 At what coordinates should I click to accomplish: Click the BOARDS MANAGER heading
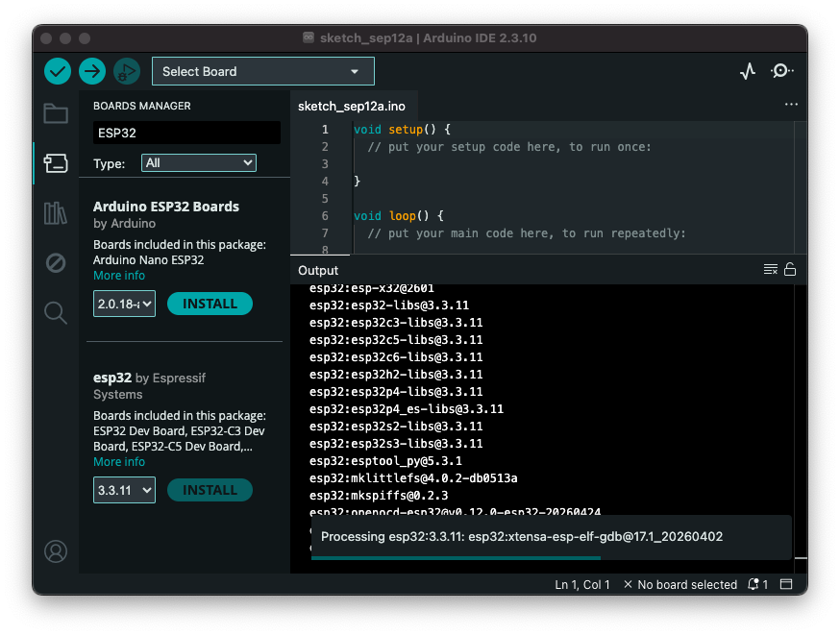142,106
